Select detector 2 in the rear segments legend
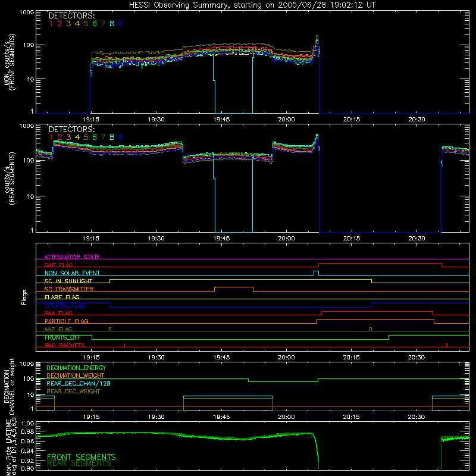The image size is (476, 476). pos(60,137)
